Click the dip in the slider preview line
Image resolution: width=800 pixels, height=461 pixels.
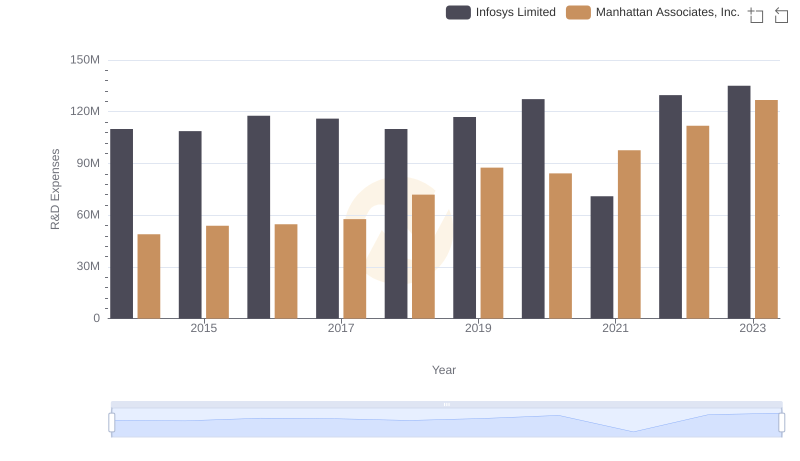pos(633,431)
